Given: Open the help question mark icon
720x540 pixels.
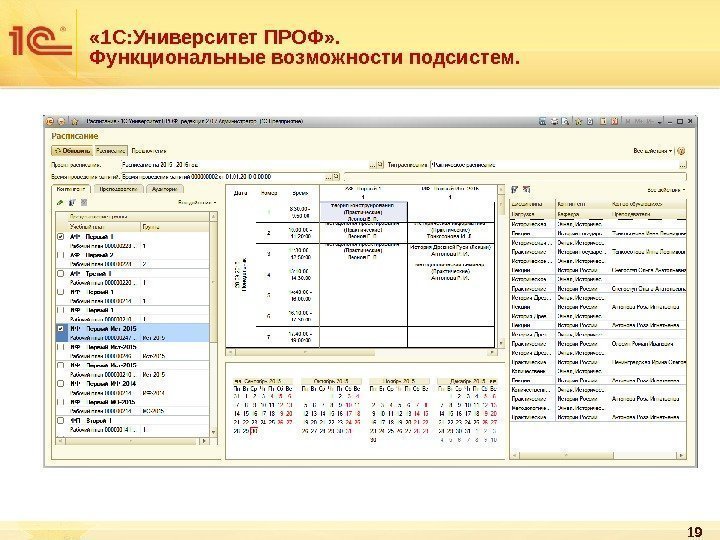Looking at the screenshot, I should point(681,151).
